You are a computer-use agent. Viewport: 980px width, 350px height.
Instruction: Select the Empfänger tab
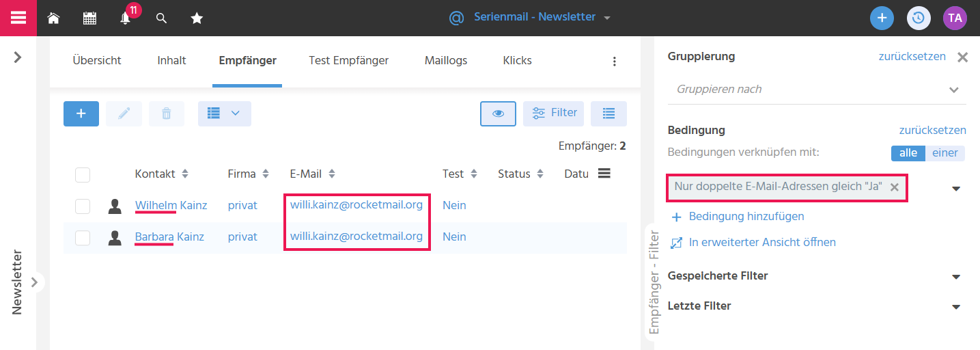click(x=247, y=61)
